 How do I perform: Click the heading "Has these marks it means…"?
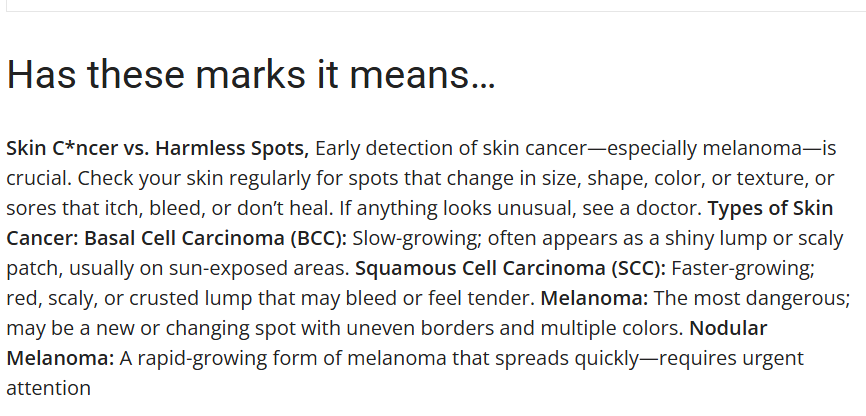250,75
